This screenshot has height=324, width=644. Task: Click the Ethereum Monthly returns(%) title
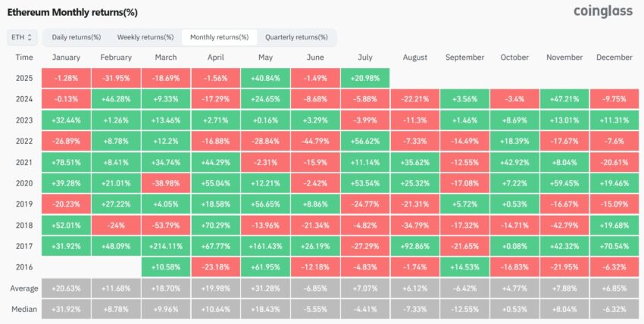72,13
